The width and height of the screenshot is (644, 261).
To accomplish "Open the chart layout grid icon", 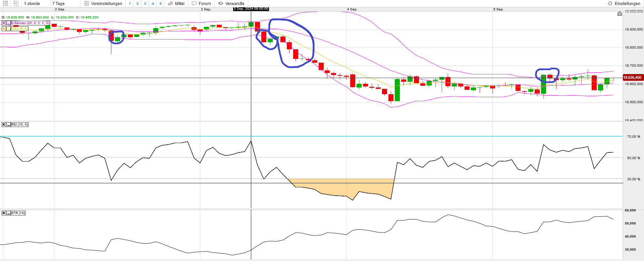I will (16, 3).
